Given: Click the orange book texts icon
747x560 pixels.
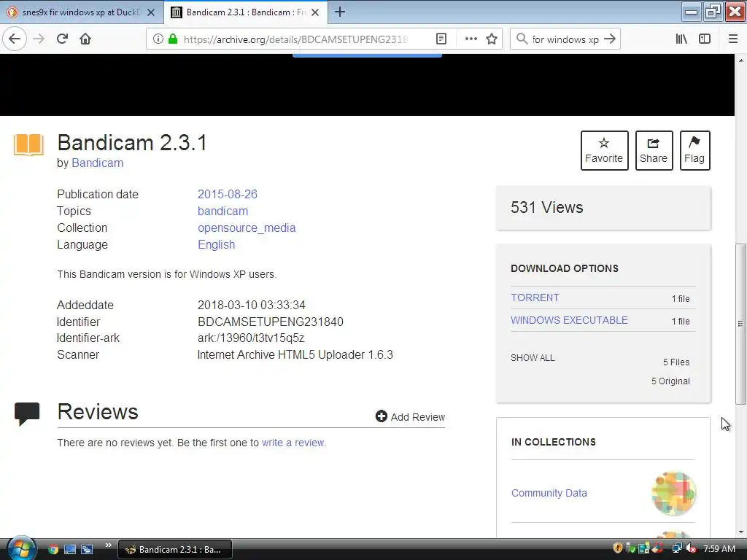Looking at the screenshot, I should [28, 145].
